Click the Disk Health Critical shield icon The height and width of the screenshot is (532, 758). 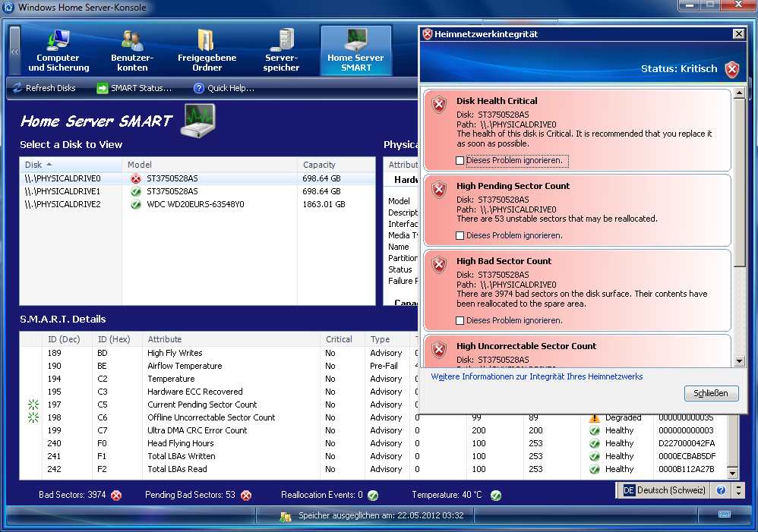tap(439, 105)
